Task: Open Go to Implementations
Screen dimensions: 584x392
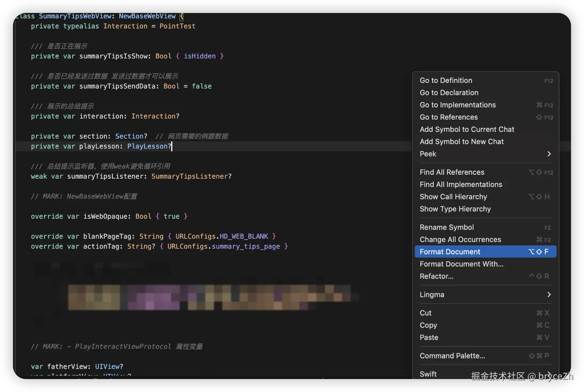Action: [x=457, y=105]
